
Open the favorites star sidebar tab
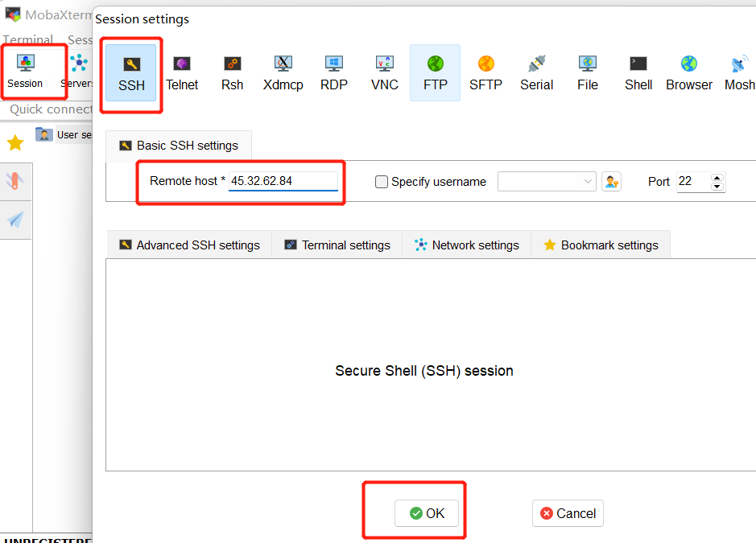pyautogui.click(x=15, y=142)
